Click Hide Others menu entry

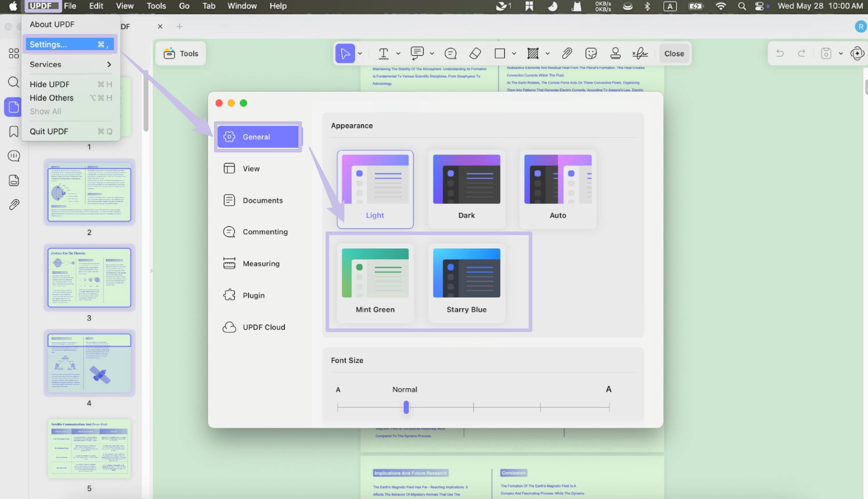coord(71,98)
